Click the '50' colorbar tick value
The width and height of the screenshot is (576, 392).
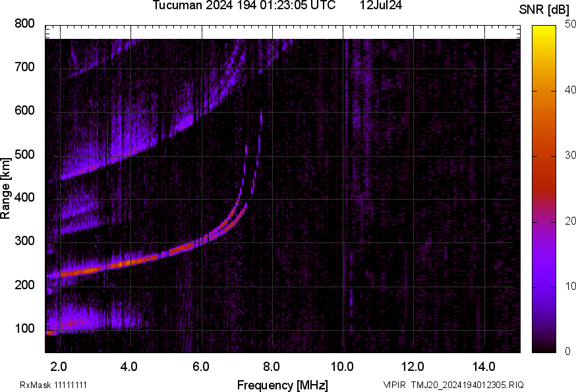click(570, 24)
